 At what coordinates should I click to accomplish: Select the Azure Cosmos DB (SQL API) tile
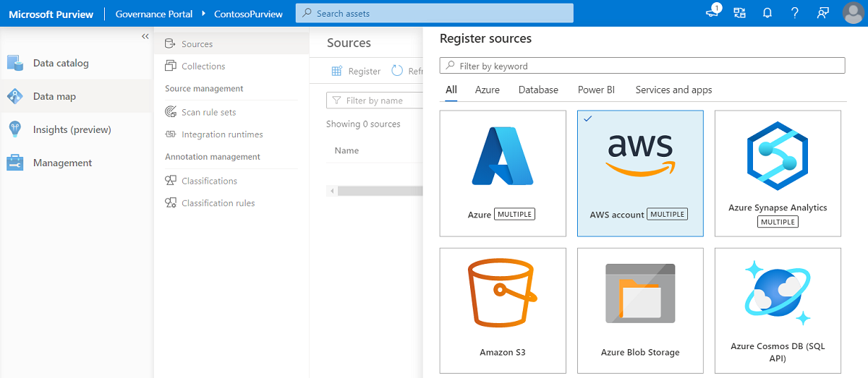click(778, 310)
